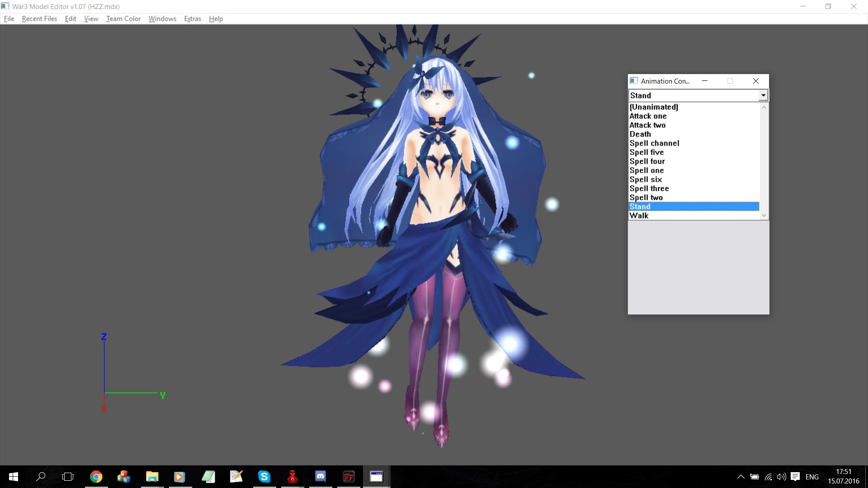Open the Team Color menu
Viewport: 868px width, 488px height.
123,19
